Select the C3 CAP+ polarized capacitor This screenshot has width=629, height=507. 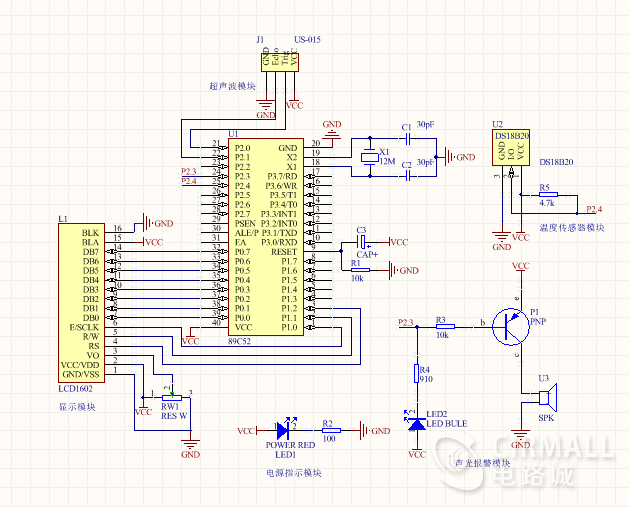click(362, 242)
